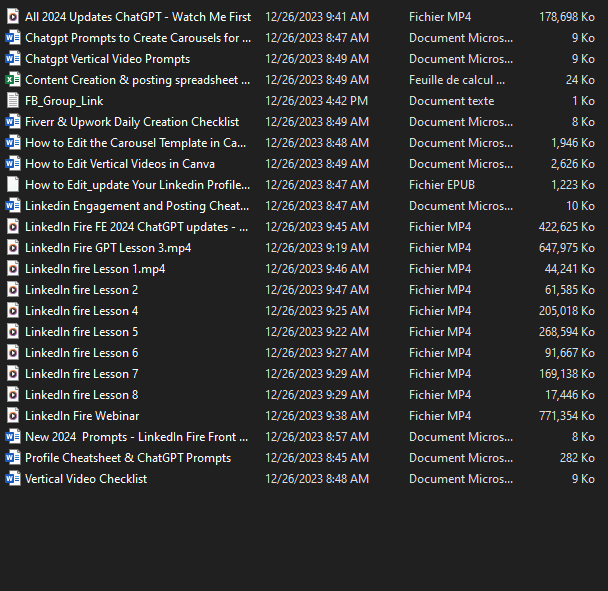
Task: Click the size 647,975 Ko
Action: click(567, 247)
